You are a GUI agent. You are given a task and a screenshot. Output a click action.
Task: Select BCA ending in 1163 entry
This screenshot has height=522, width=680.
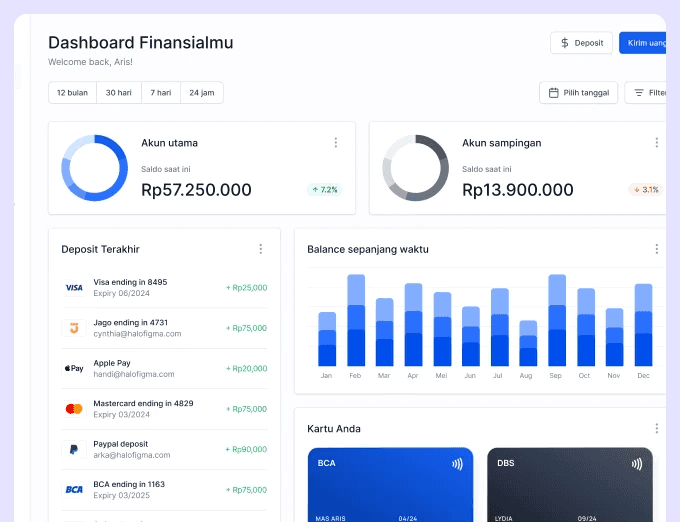[164, 490]
